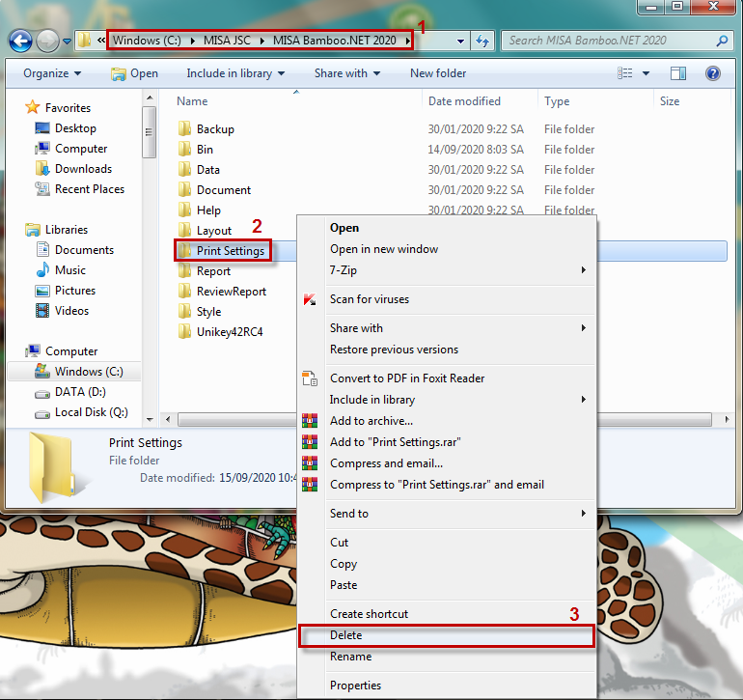Click MISA Bamboo.NET 2020 breadcrumb
The width and height of the screenshot is (743, 700).
(334, 41)
